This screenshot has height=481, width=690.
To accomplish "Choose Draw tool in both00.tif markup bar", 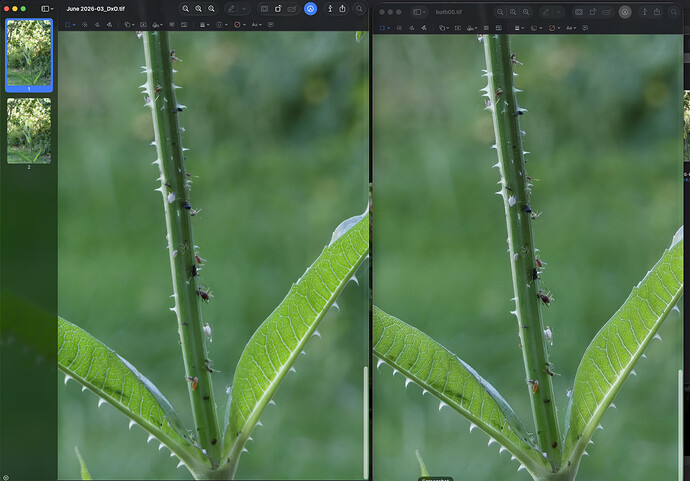I will [x=424, y=28].
